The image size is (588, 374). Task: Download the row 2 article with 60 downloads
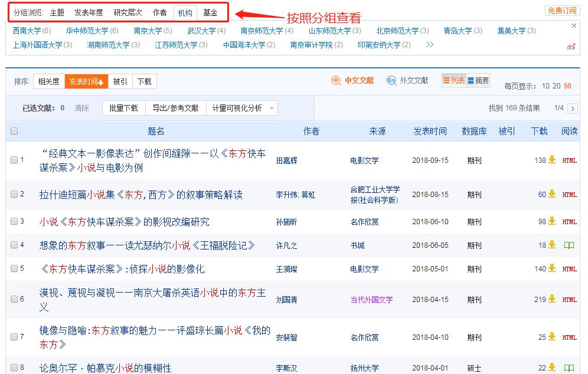pyautogui.click(x=551, y=194)
